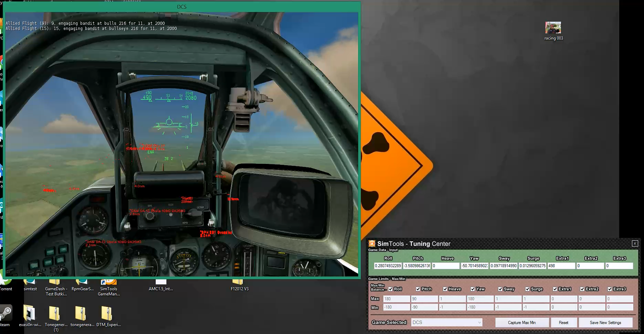Toggle the Pitch balance checkbox
The height and width of the screenshot is (334, 644).
[418, 289]
